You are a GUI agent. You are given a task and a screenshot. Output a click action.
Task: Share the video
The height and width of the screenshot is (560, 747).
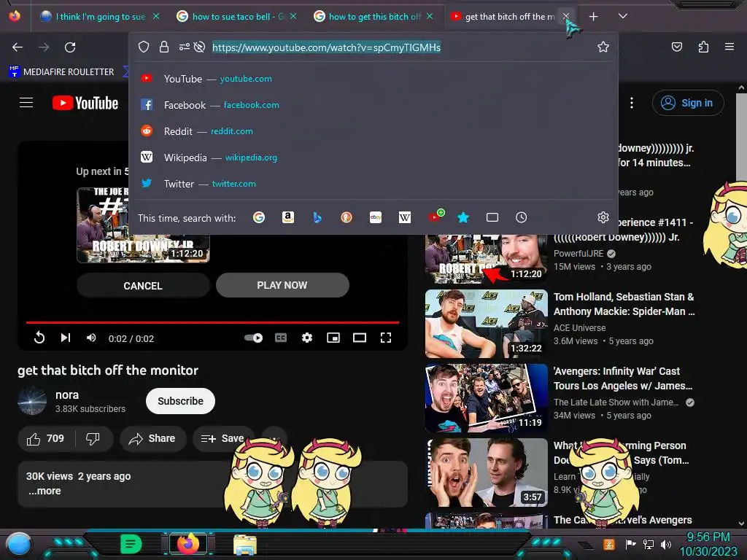point(153,438)
